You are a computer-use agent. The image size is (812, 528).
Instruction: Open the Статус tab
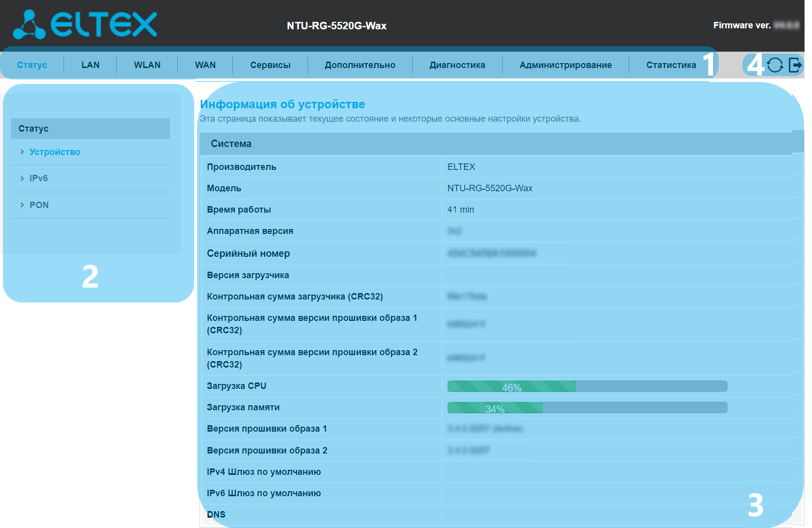click(x=32, y=65)
